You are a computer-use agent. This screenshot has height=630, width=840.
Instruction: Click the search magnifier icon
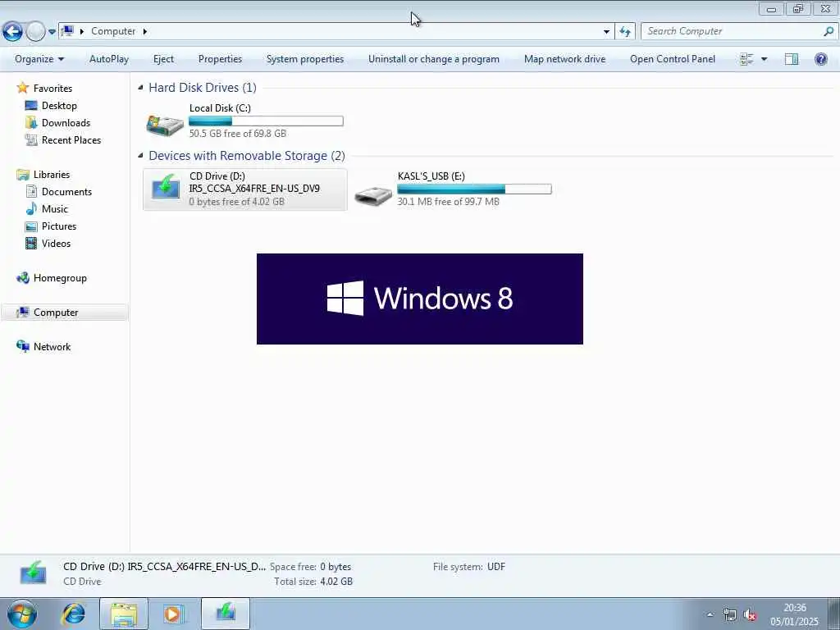click(x=829, y=31)
